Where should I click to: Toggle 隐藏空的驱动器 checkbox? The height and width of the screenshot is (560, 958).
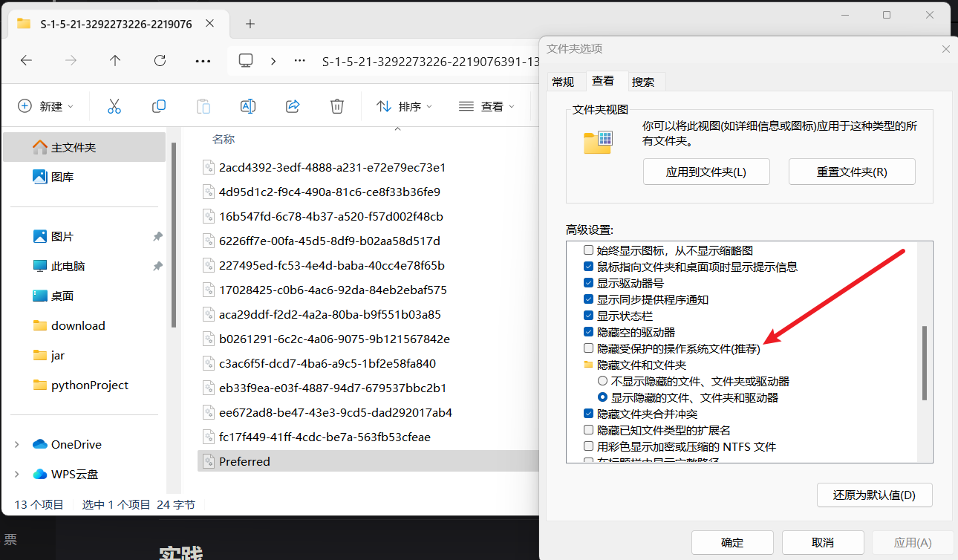click(x=589, y=332)
